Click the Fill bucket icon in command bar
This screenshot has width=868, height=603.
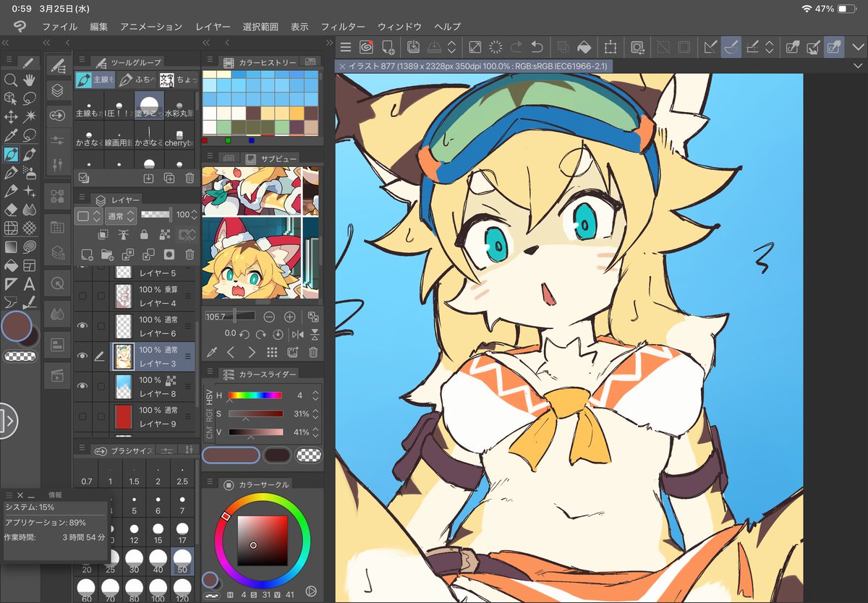click(584, 48)
